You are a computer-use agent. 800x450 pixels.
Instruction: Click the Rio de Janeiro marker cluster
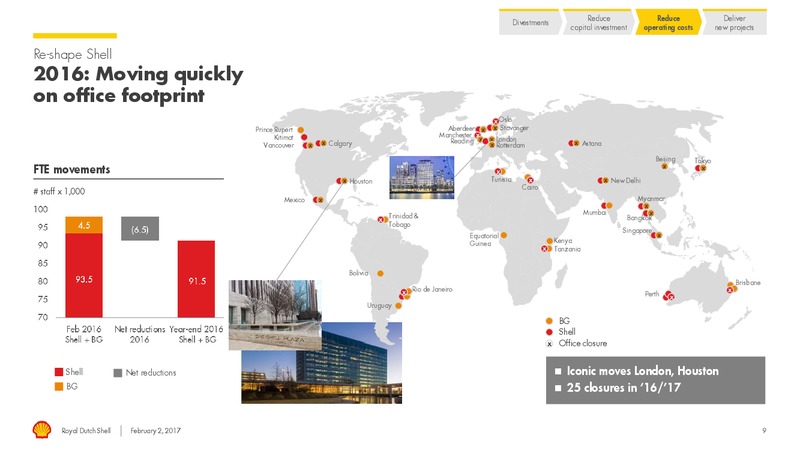tap(405, 293)
